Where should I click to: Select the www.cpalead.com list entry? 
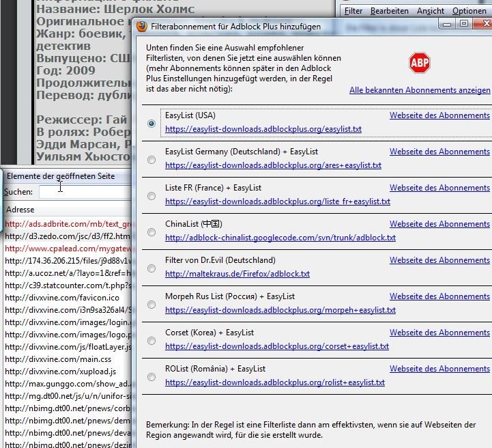(68, 249)
